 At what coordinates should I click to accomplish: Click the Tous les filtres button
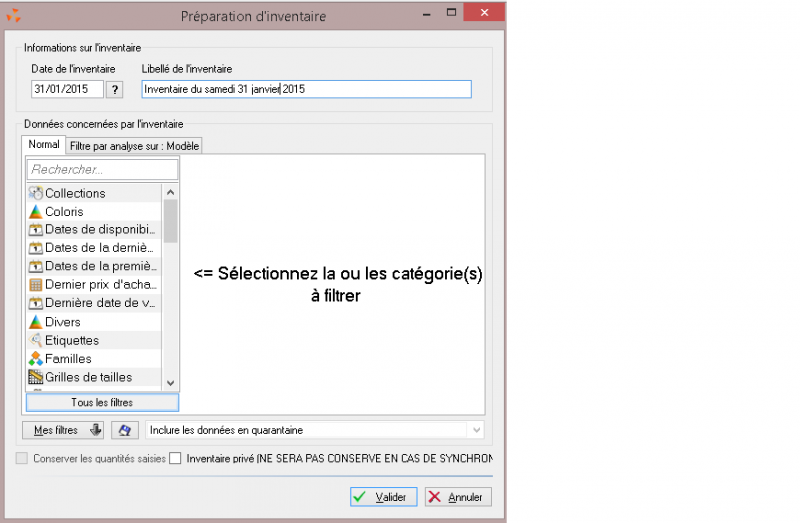point(102,402)
